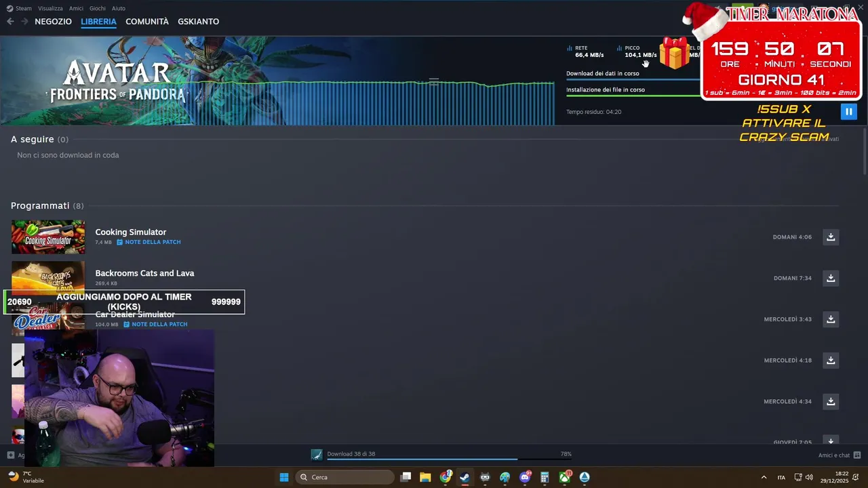Image resolution: width=868 pixels, height=488 pixels.
Task: Click the downloading game icon in bottom bar
Action: tap(317, 455)
